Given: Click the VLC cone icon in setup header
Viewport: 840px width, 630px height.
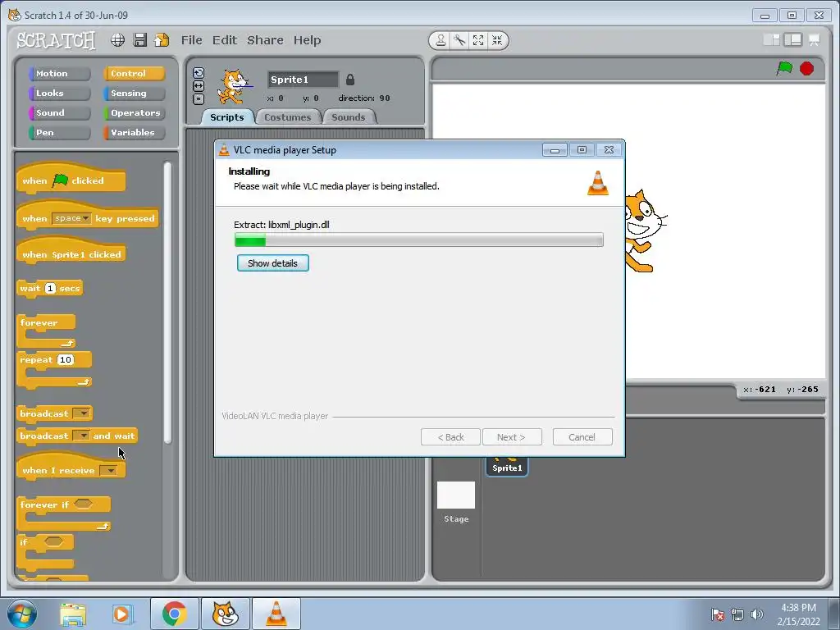Looking at the screenshot, I should click(598, 183).
